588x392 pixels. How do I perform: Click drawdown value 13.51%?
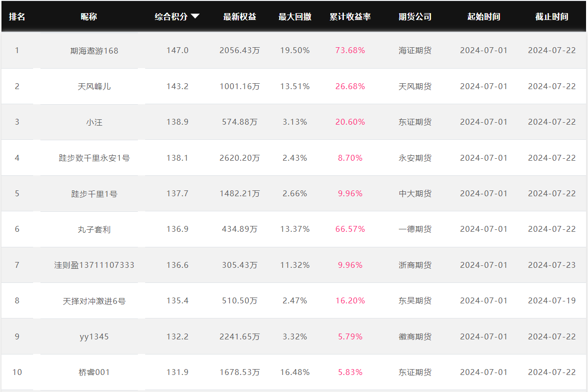point(295,86)
